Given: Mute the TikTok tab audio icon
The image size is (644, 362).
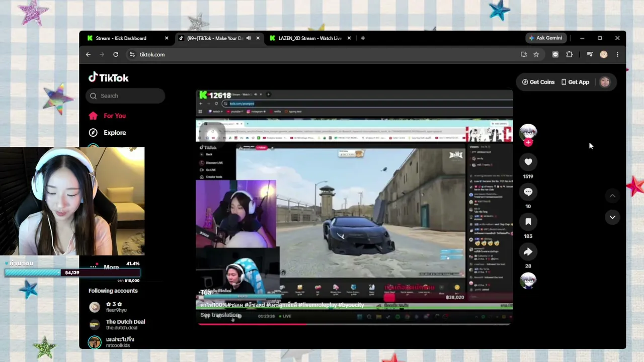Looking at the screenshot, I should point(249,38).
